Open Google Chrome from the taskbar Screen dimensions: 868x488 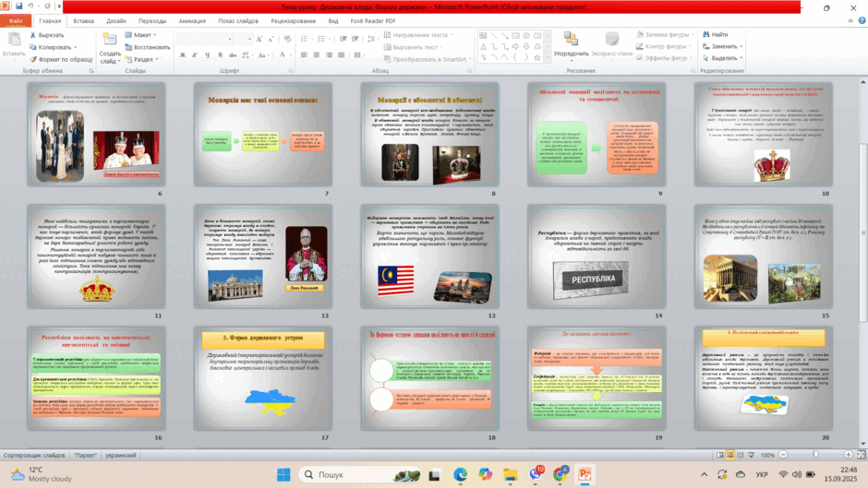(561, 475)
